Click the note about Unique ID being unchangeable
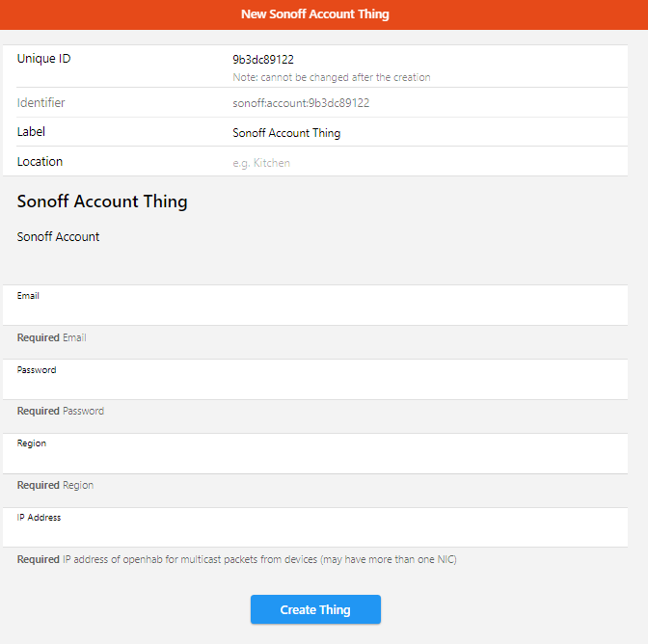 [332, 77]
